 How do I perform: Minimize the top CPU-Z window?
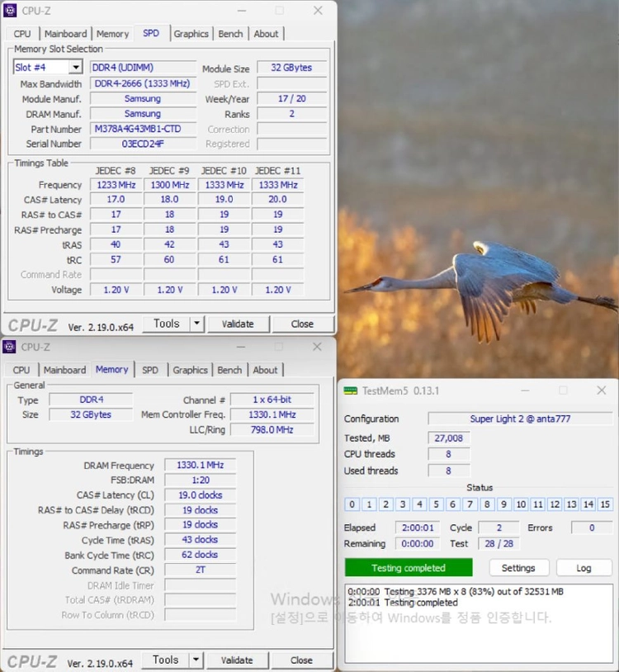(242, 10)
